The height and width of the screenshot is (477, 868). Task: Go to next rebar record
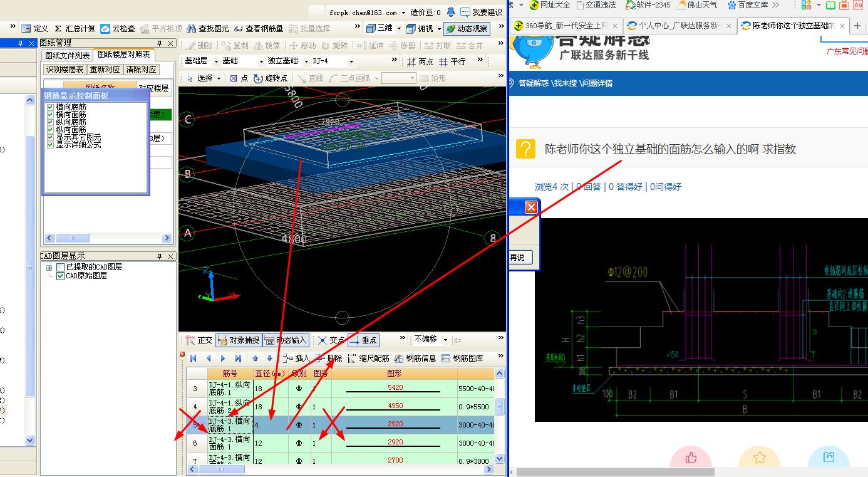click(x=223, y=359)
